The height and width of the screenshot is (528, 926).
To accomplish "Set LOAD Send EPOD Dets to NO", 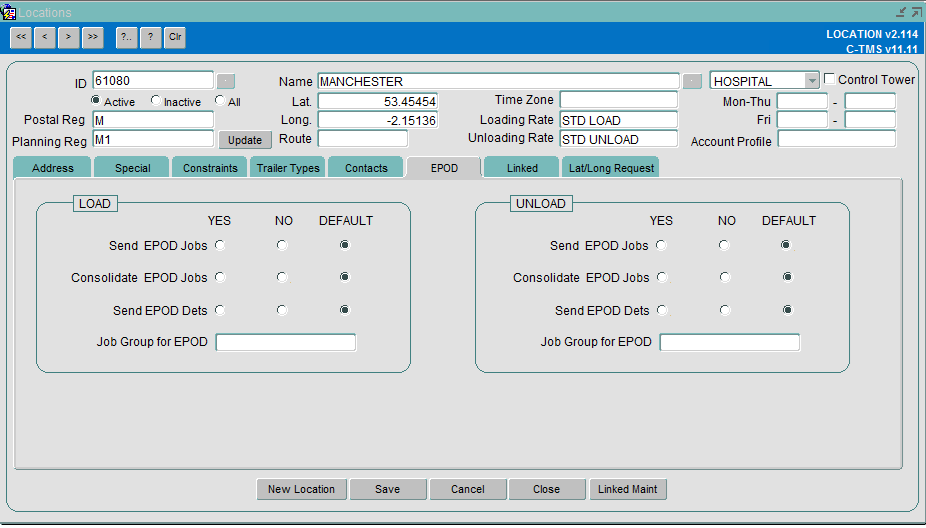I will (282, 310).
